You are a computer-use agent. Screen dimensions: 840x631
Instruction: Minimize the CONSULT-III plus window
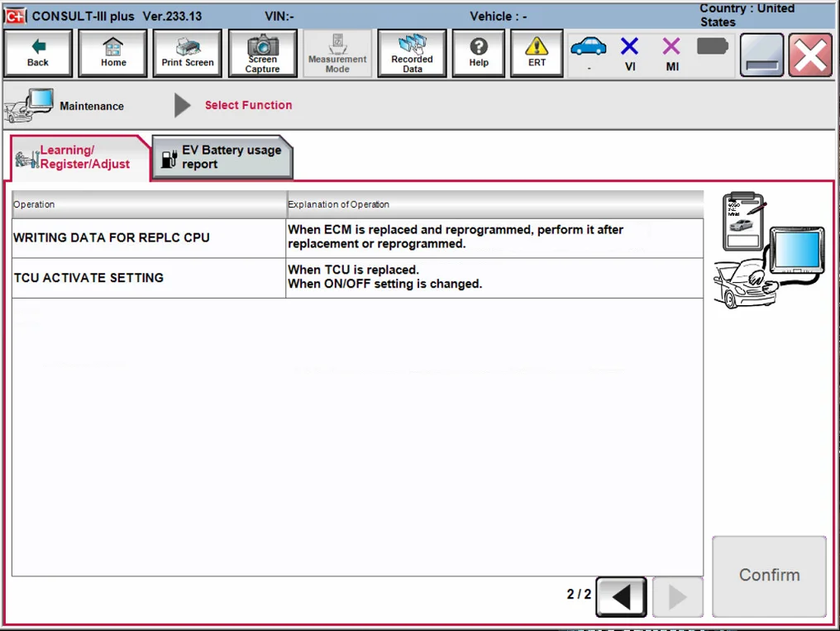tap(761, 56)
